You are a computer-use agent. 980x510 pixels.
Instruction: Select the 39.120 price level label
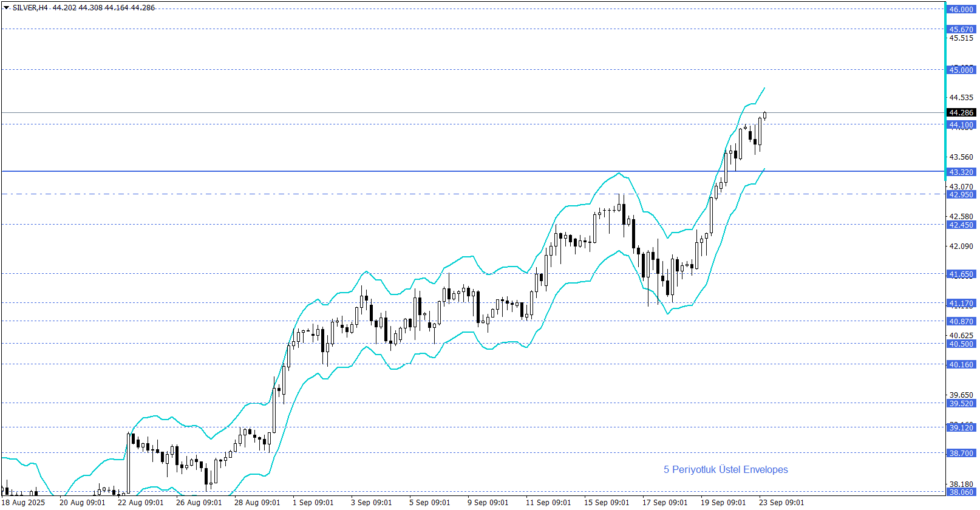961,427
